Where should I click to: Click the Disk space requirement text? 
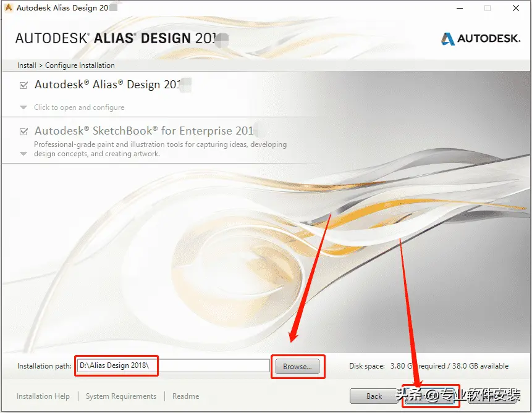(429, 366)
